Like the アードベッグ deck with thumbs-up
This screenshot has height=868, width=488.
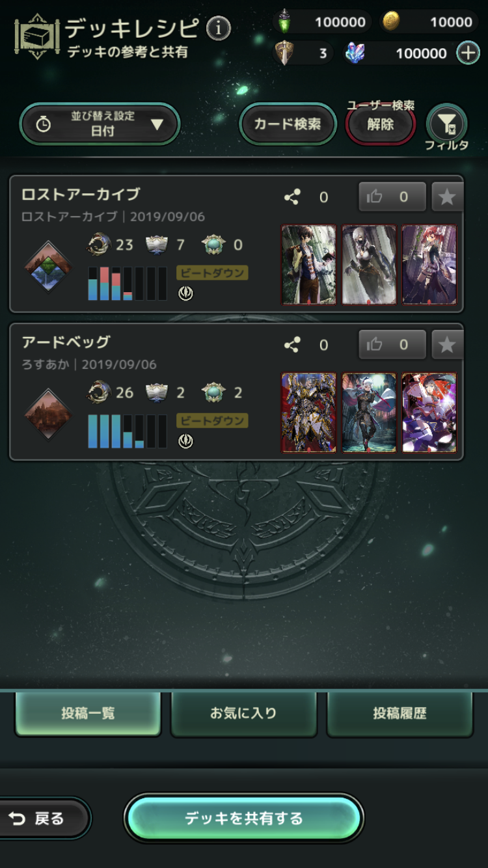(x=392, y=345)
